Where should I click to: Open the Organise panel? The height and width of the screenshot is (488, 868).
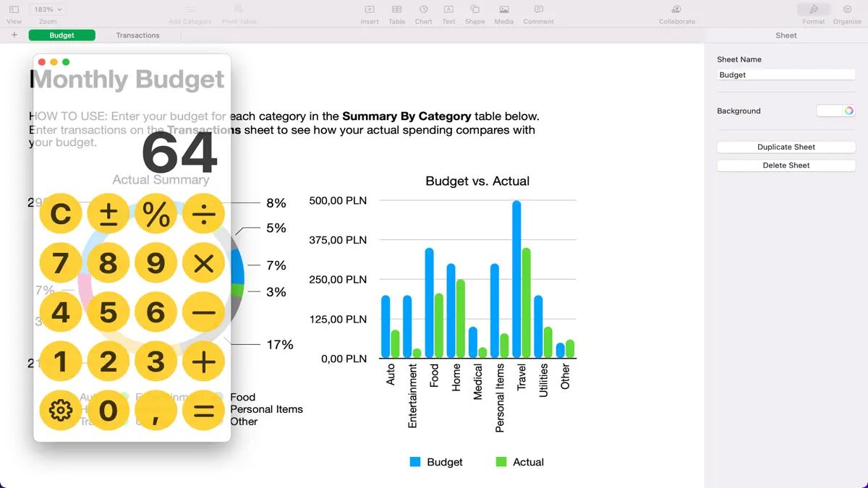(847, 13)
